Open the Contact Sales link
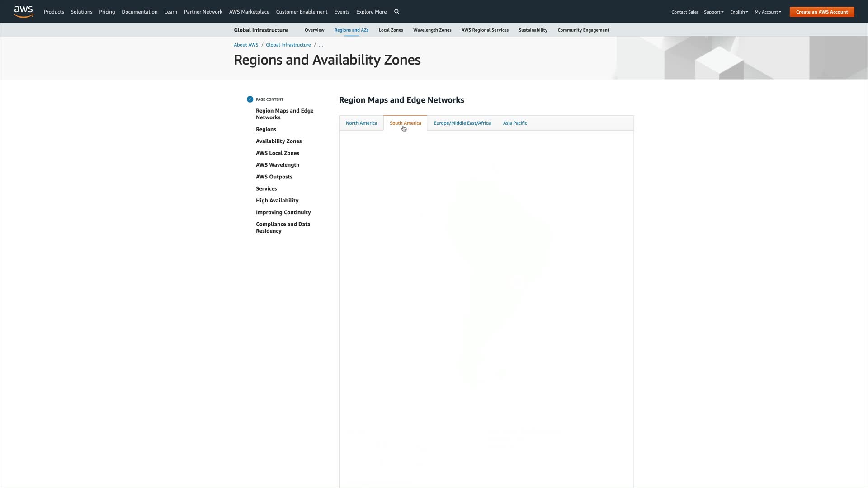868x488 pixels. pyautogui.click(x=684, y=12)
